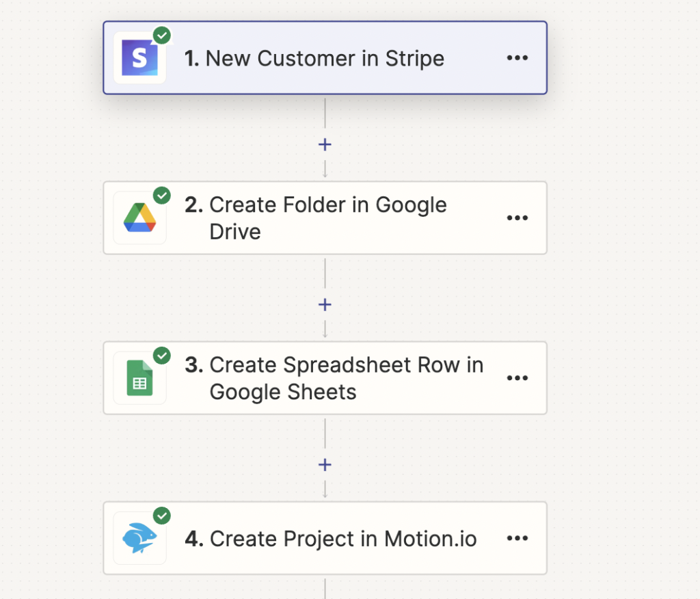
Task: Add a step after Create Spreadsheet Row
Action: pyautogui.click(x=325, y=465)
